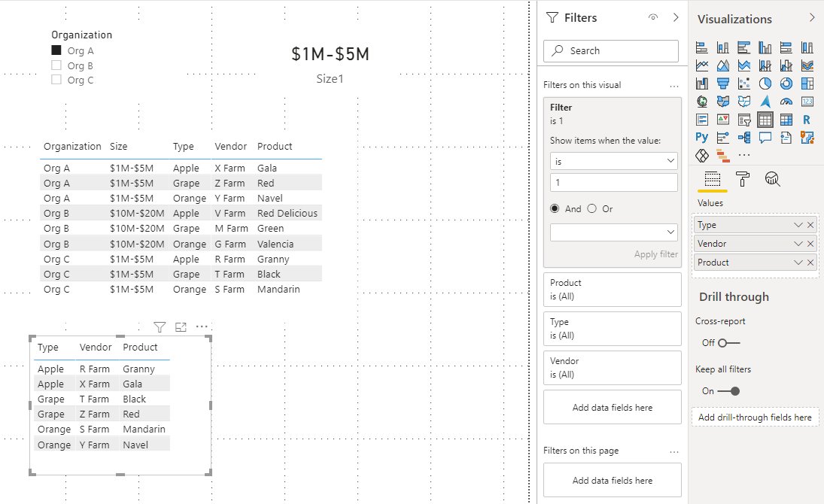This screenshot has width=824, height=504.
Task: Select the Donut chart visual
Action: pyautogui.click(x=786, y=83)
